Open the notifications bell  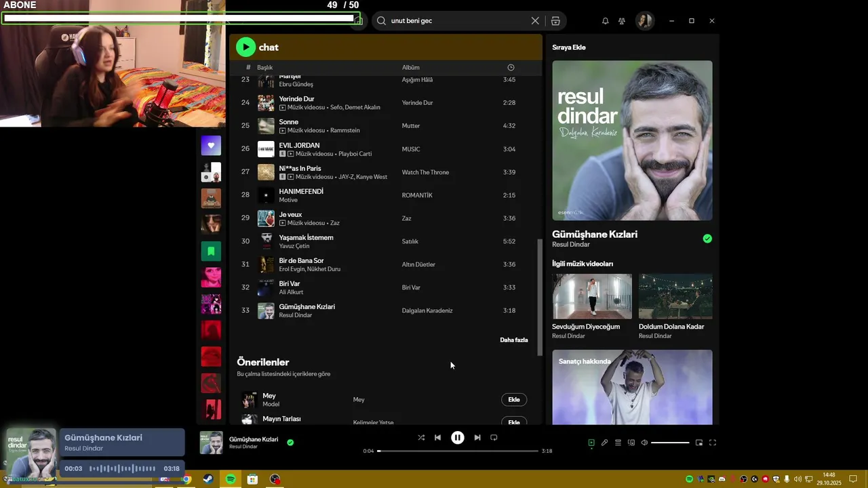pyautogui.click(x=606, y=21)
